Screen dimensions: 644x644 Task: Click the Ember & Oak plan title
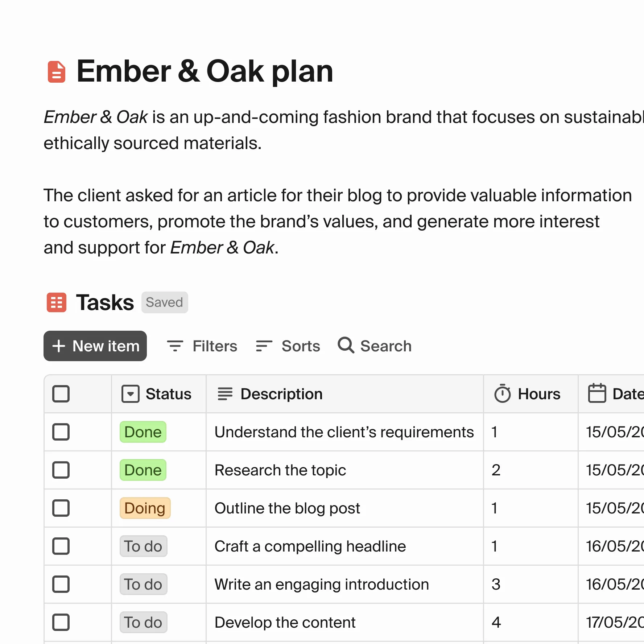coord(205,71)
